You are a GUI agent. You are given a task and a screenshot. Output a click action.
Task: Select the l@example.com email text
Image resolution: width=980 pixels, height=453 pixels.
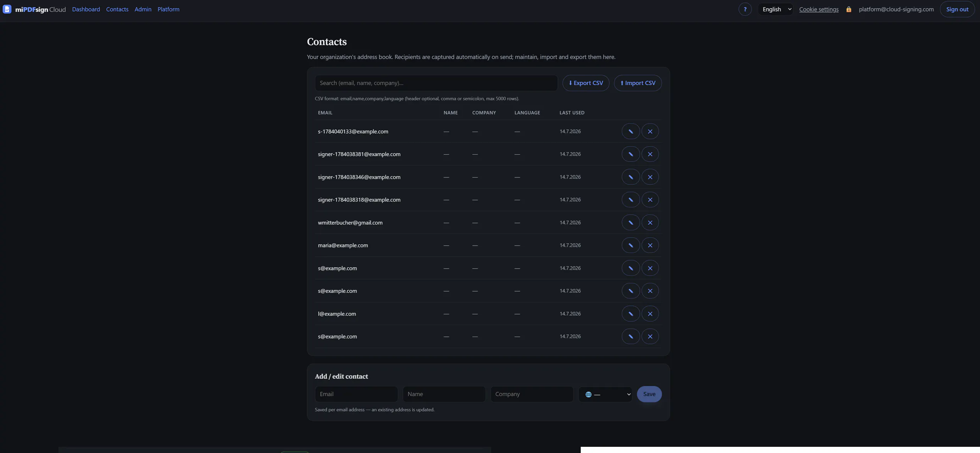337,314
